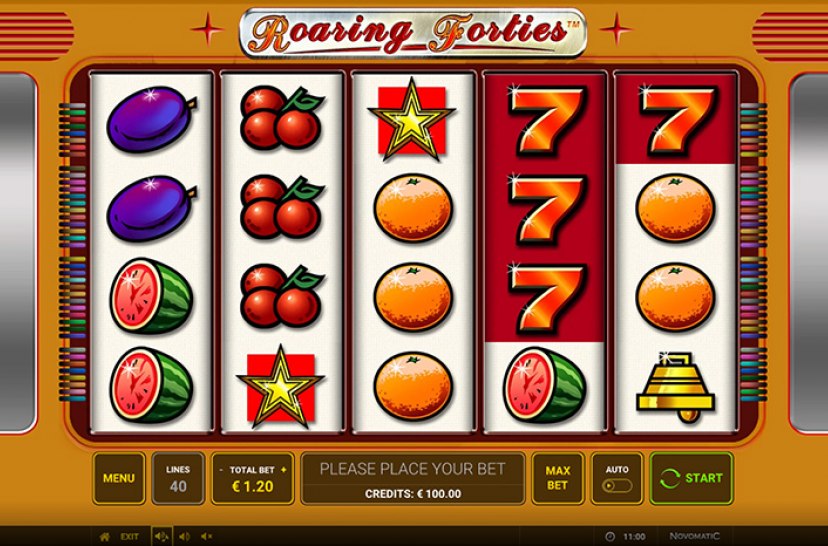Click the Novomatic logo
The height and width of the screenshot is (546, 828).
coord(694,536)
